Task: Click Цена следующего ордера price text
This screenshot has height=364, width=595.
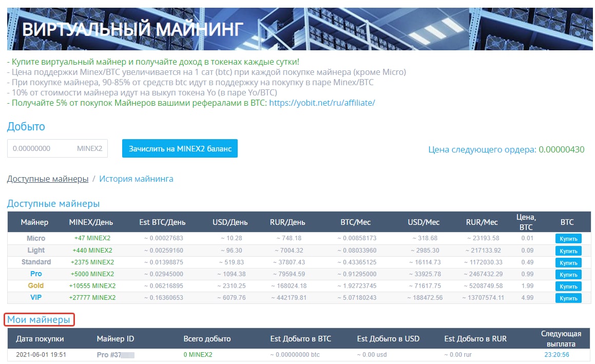Action: pyautogui.click(x=506, y=149)
